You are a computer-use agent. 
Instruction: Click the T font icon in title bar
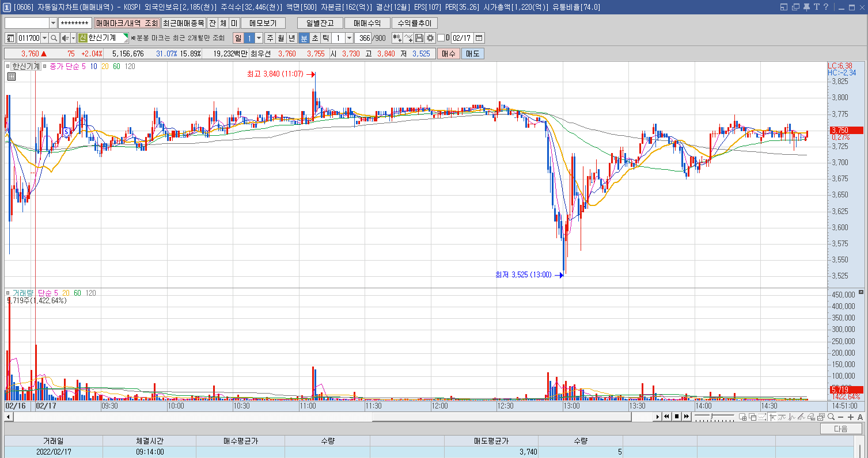(816, 7)
